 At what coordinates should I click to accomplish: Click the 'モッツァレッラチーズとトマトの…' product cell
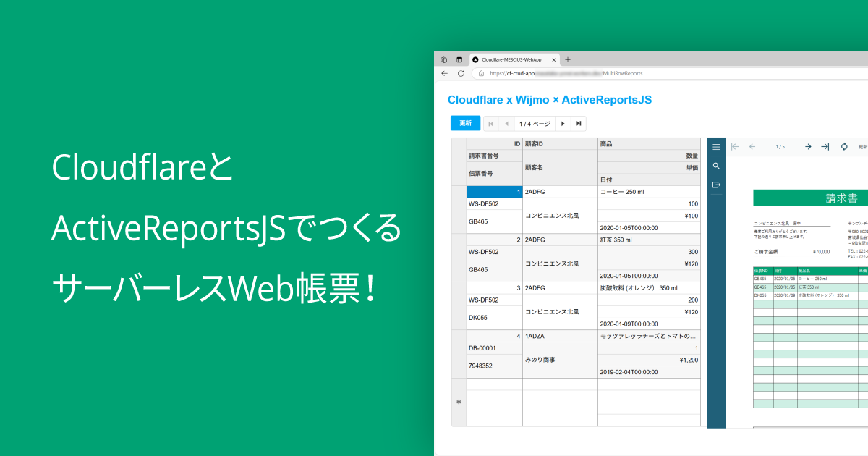click(649, 336)
